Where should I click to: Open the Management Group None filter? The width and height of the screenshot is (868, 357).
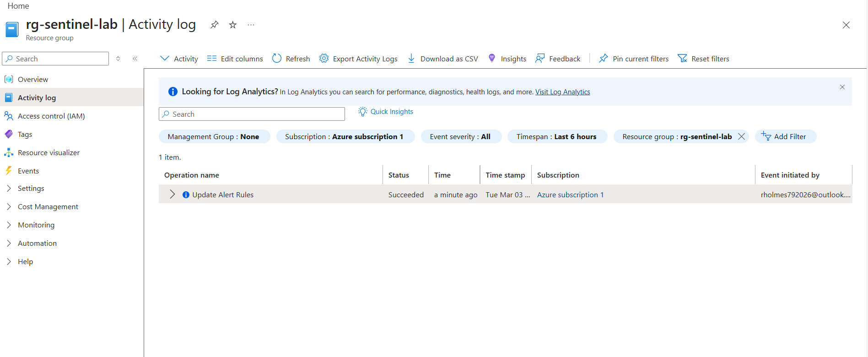(x=214, y=136)
